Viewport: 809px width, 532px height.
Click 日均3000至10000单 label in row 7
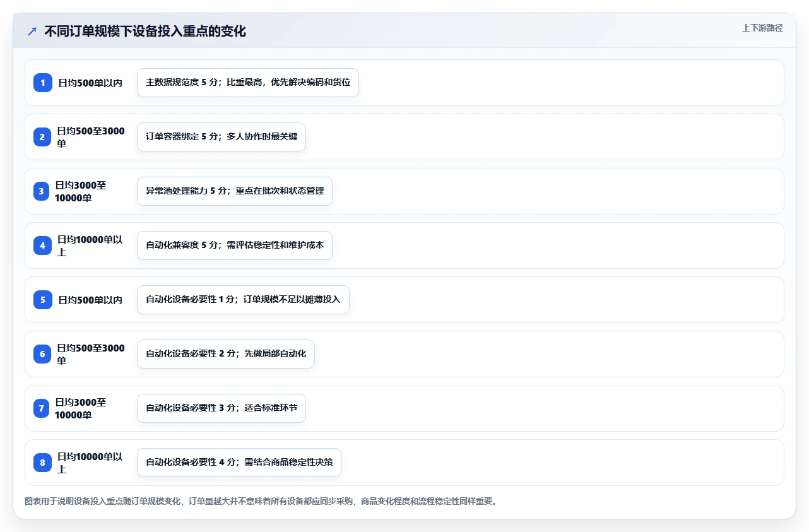(81, 408)
